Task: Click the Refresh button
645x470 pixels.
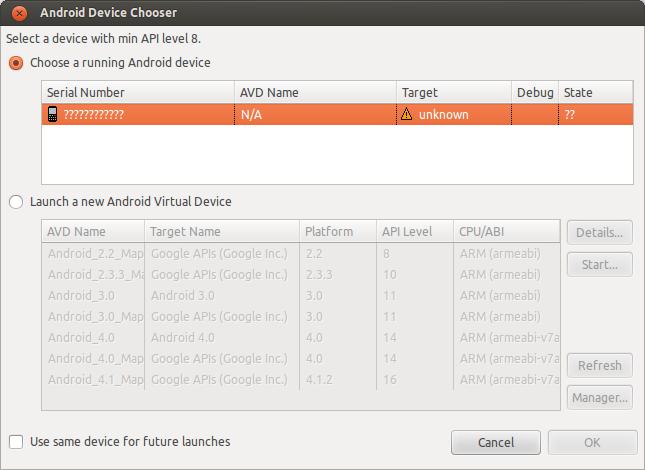Action: coord(600,366)
